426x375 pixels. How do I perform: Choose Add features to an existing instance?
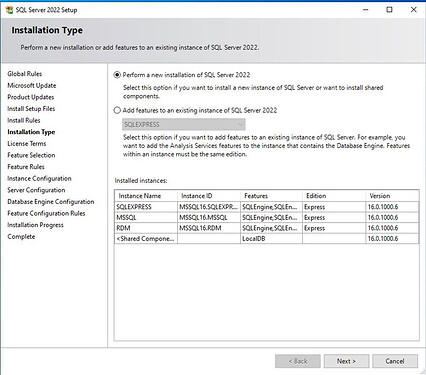(x=117, y=110)
